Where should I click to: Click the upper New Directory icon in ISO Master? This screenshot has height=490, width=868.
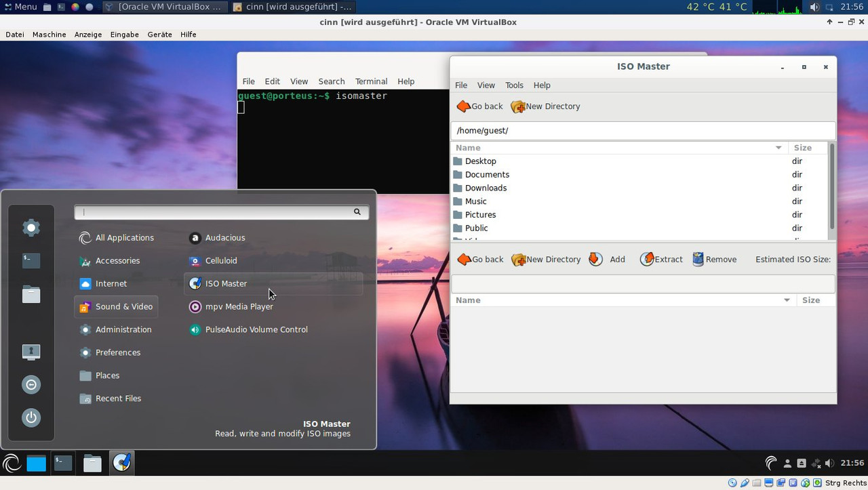pos(518,106)
